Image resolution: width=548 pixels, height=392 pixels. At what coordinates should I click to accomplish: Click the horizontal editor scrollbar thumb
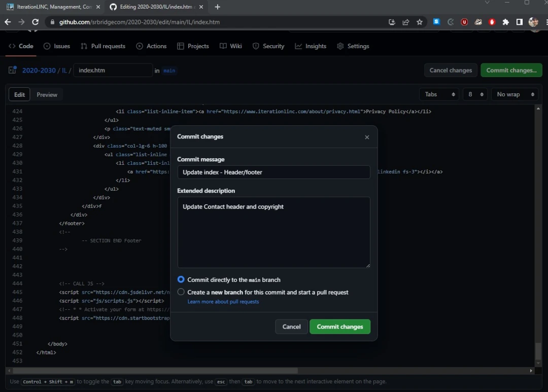tap(155, 370)
